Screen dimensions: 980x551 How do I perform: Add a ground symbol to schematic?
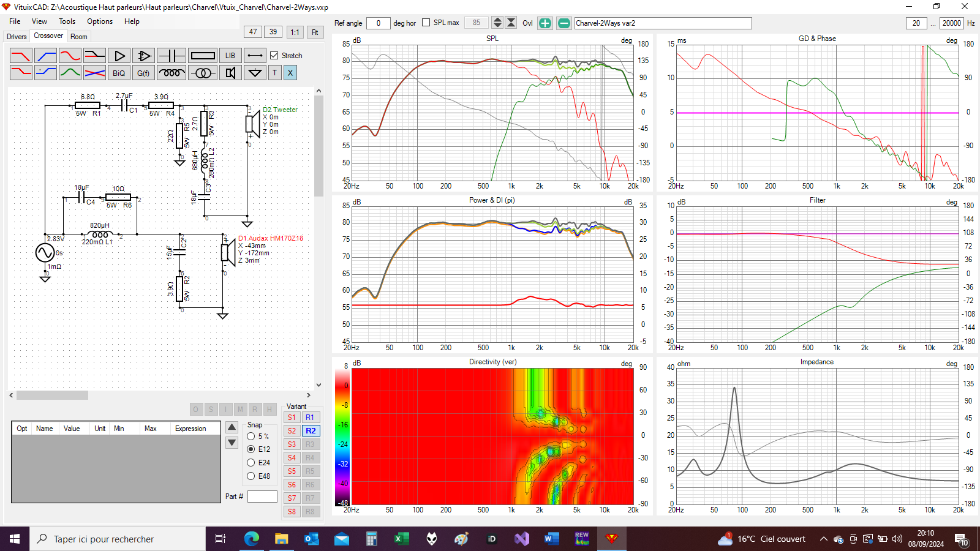(255, 73)
